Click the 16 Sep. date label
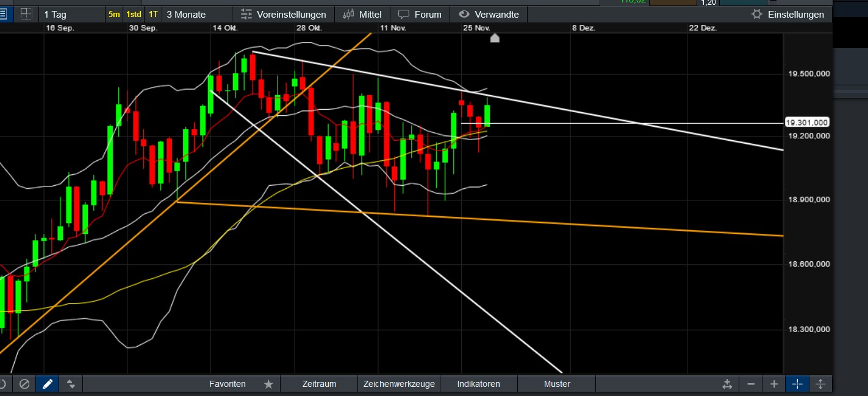The image size is (868, 396). (x=59, y=28)
